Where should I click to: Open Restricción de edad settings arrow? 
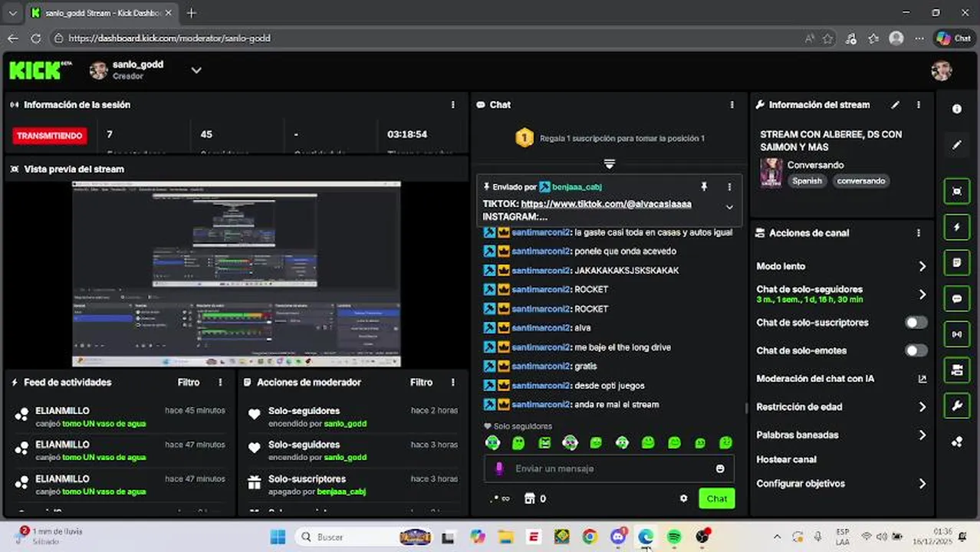(922, 407)
